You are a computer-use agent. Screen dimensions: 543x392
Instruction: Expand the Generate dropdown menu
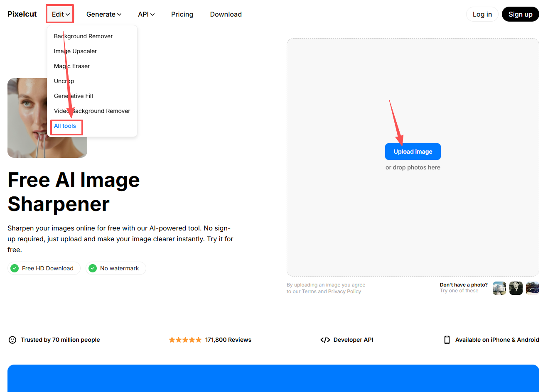(x=104, y=14)
